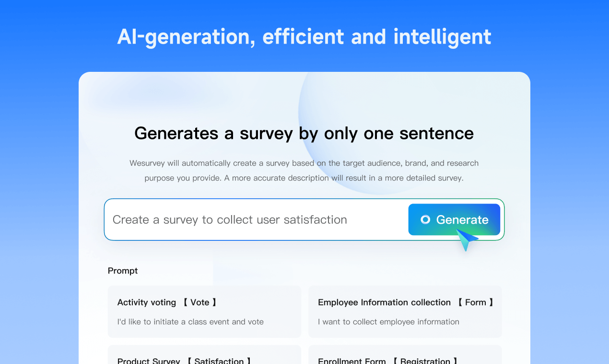Image resolution: width=609 pixels, height=364 pixels.
Task: Open the Activity voting prompt card
Action: (204, 312)
